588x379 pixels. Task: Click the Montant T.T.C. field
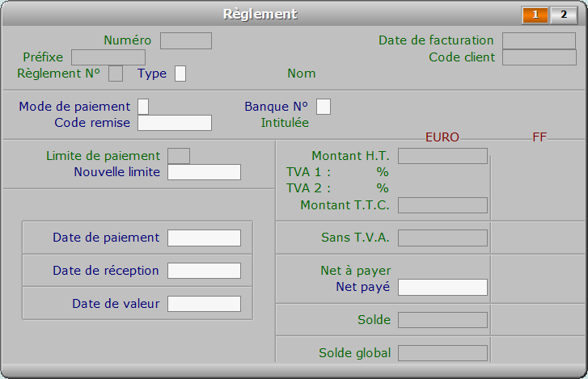(442, 205)
